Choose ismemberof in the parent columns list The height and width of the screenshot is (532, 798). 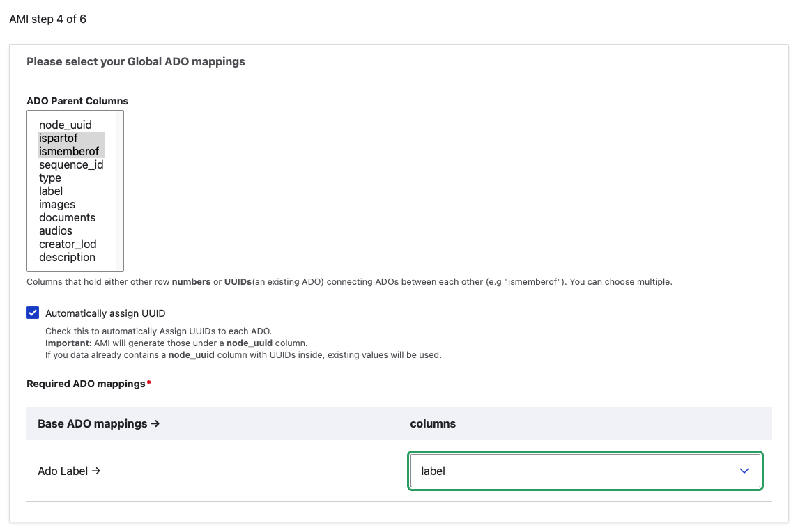coord(69,152)
